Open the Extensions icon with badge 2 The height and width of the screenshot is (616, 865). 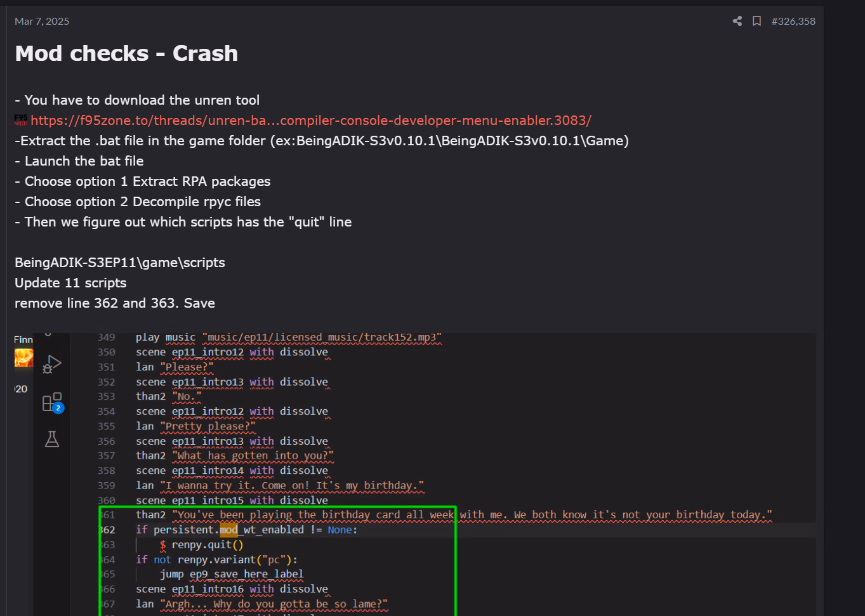point(52,403)
